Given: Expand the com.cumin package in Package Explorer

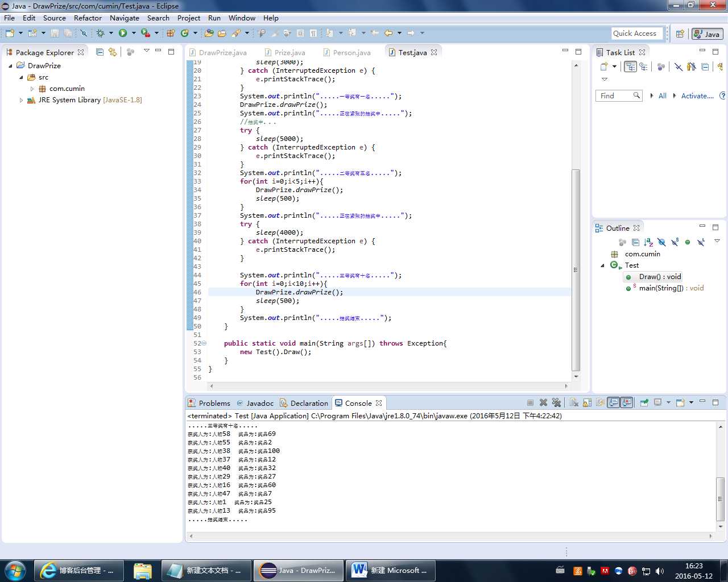Looking at the screenshot, I should (x=32, y=89).
